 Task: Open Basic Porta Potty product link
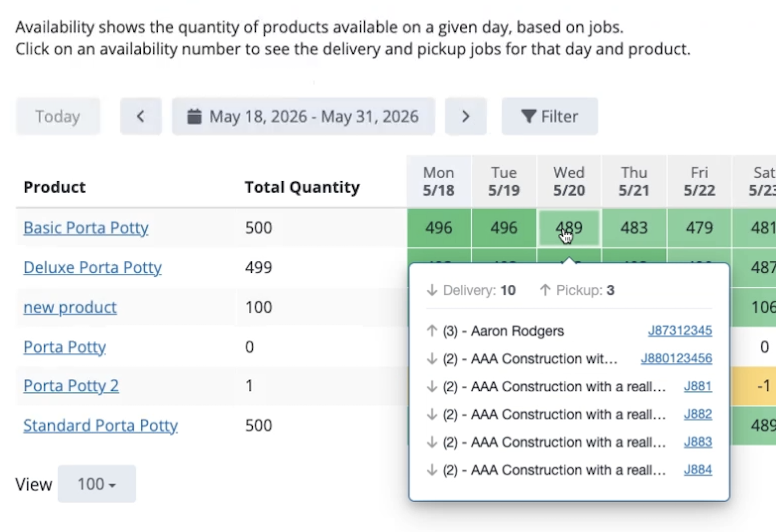(x=86, y=228)
